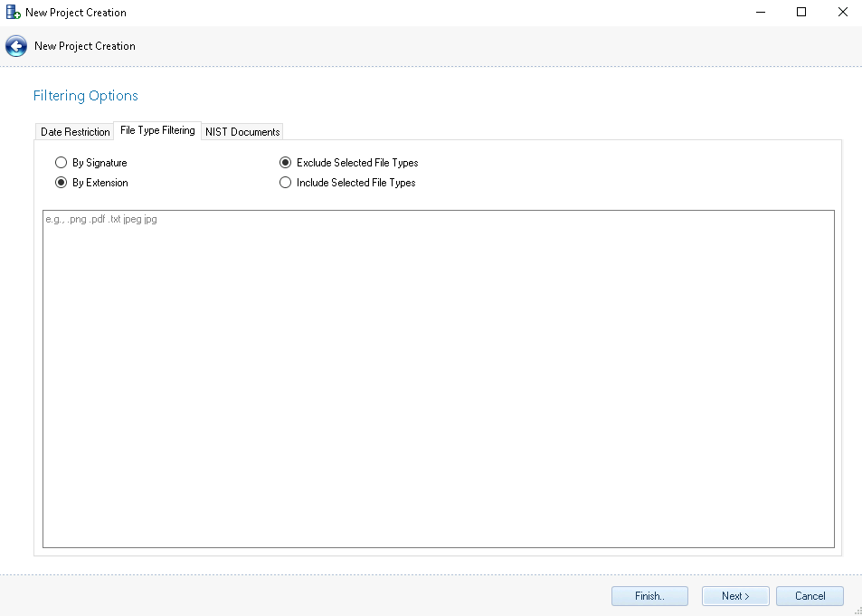The height and width of the screenshot is (616, 862).
Task: Click inside the file extensions text box
Action: tap(438, 380)
